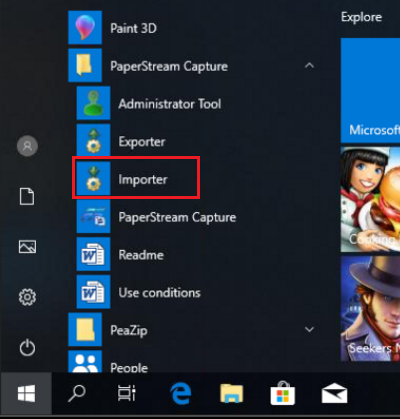Open the Cooking game tile

tap(370, 199)
